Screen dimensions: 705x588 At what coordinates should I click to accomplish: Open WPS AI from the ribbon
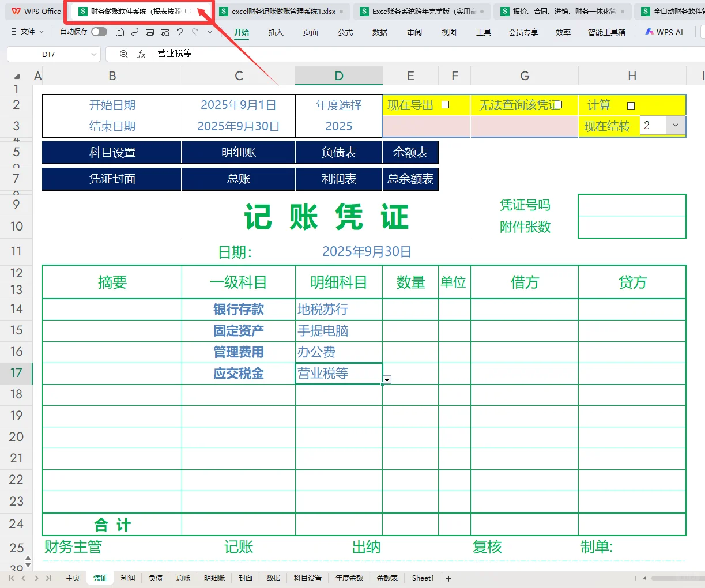[x=663, y=32]
